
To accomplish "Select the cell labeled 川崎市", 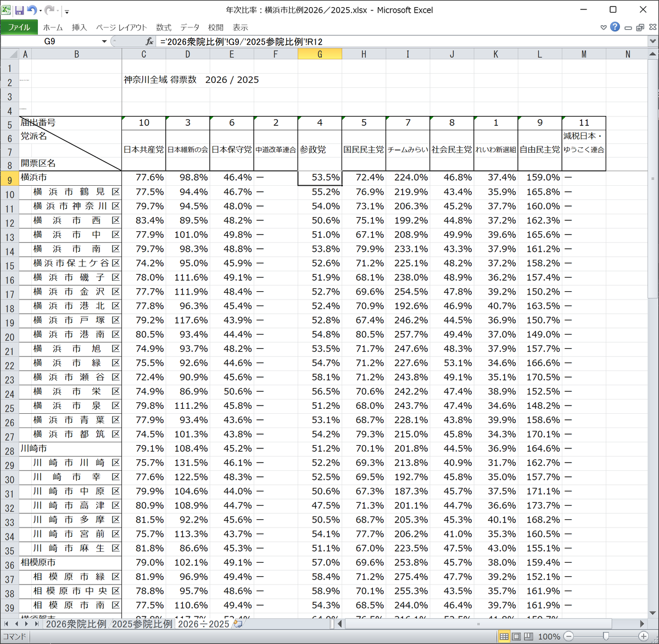I will coord(70,448).
